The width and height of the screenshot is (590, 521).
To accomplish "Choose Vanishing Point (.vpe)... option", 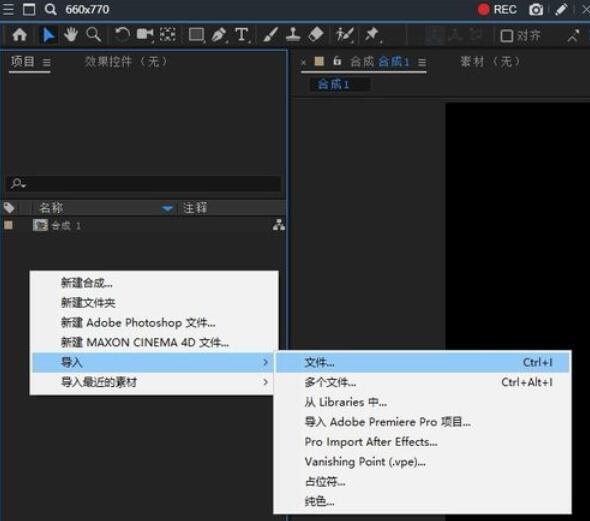I will tap(423, 462).
